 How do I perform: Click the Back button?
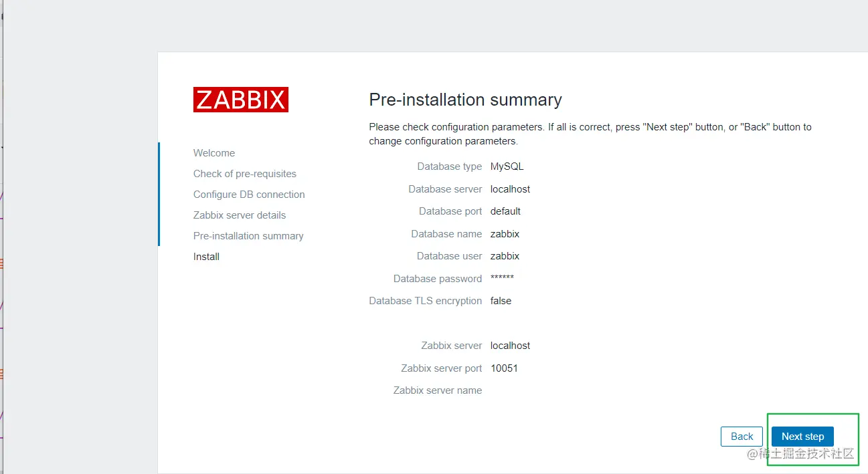[742, 437]
